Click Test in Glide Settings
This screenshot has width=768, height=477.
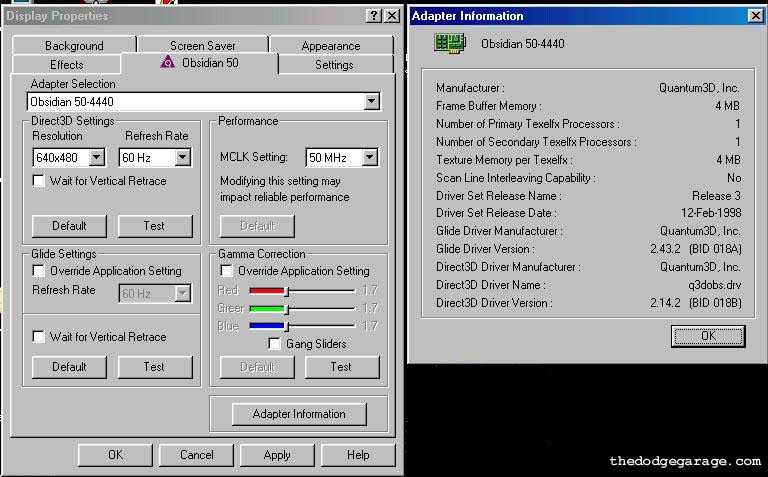tap(155, 367)
